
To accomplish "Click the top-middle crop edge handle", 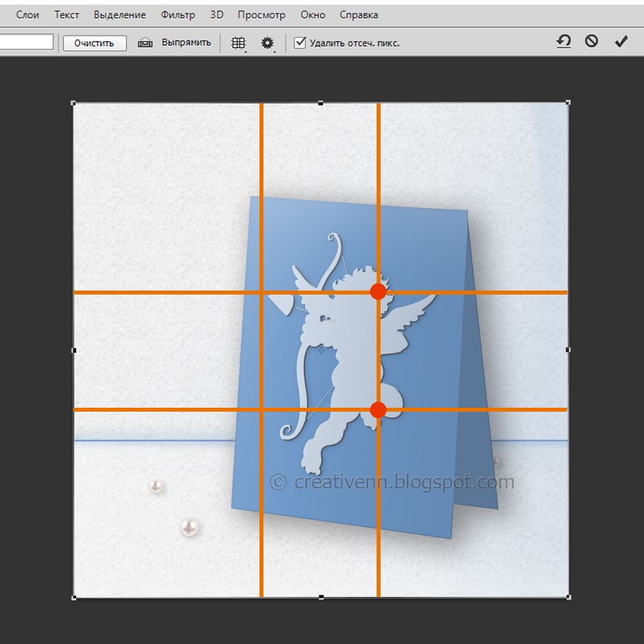I will (321, 103).
